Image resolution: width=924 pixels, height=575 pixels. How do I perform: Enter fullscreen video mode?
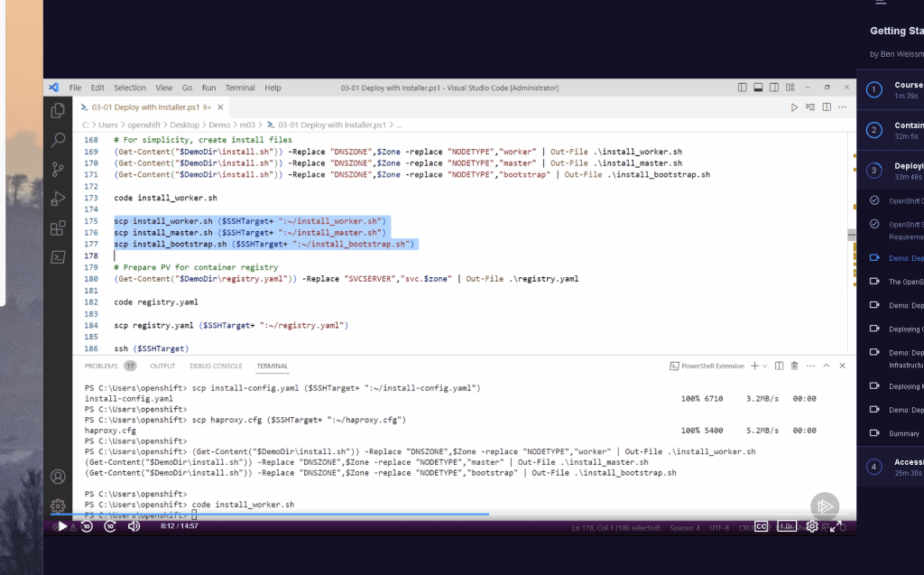[836, 526]
